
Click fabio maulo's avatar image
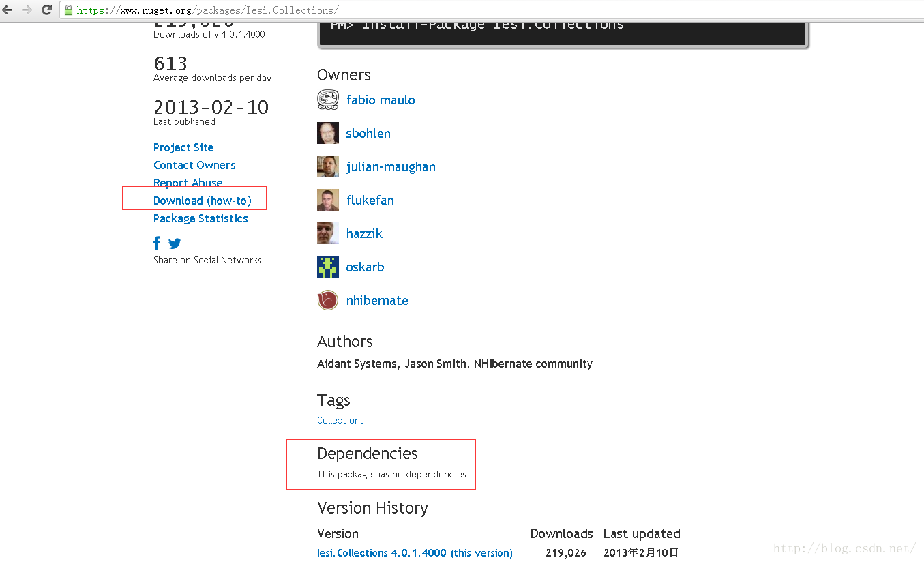tap(328, 100)
